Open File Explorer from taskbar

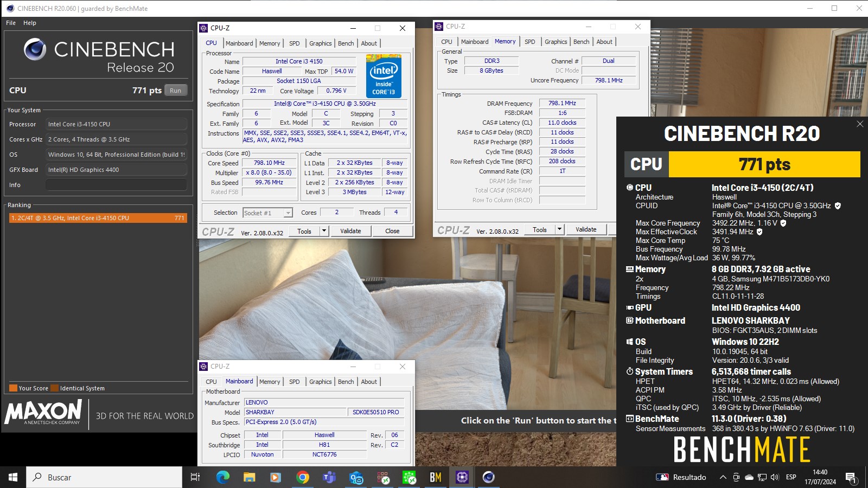point(249,477)
